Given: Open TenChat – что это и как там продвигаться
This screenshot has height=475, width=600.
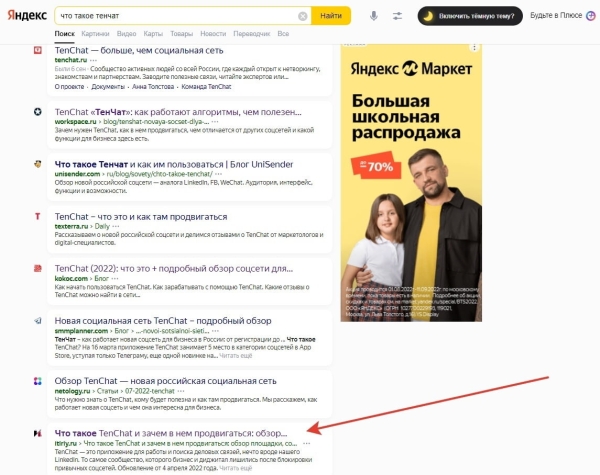Looking at the screenshot, I should coord(141,217).
